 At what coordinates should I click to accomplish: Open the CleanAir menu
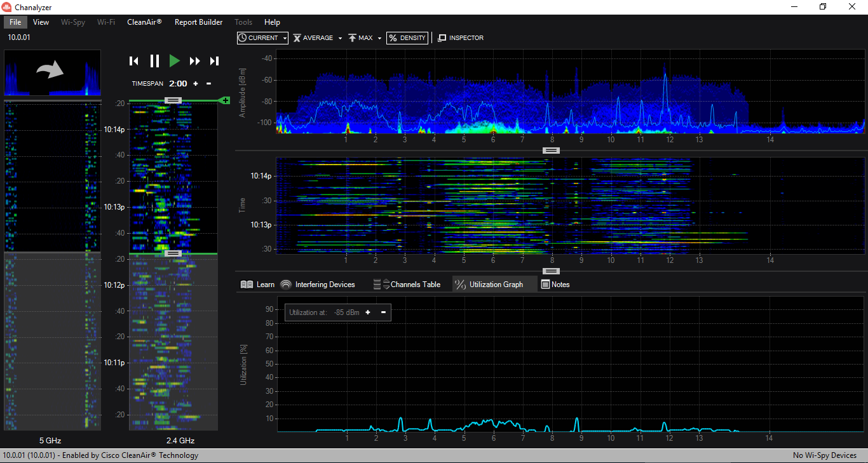(x=144, y=22)
